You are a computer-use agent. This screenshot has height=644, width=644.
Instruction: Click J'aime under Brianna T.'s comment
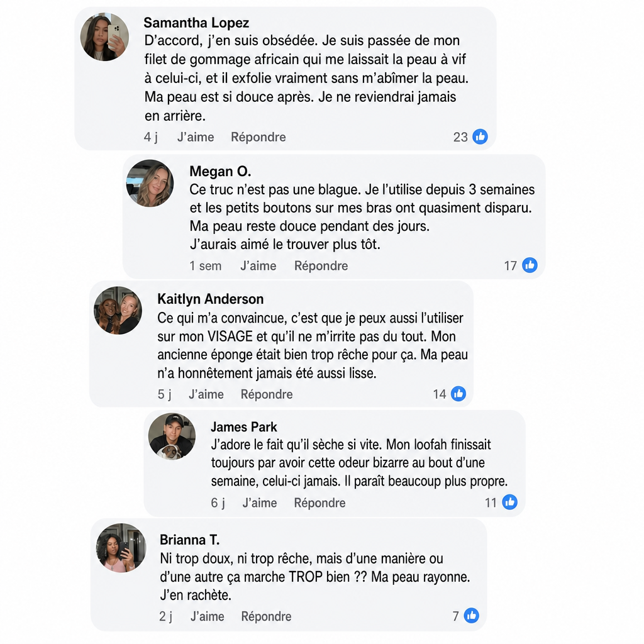click(x=208, y=616)
